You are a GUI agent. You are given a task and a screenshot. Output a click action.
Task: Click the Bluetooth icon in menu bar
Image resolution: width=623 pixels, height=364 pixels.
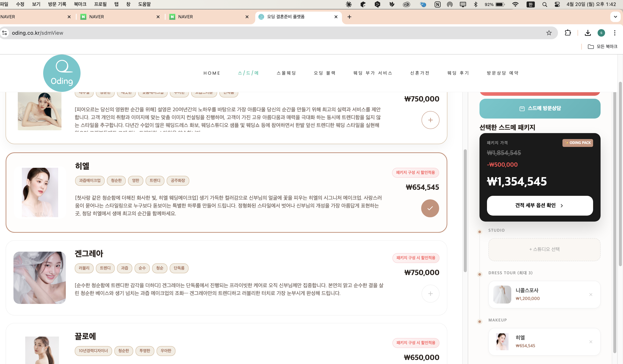click(475, 4)
